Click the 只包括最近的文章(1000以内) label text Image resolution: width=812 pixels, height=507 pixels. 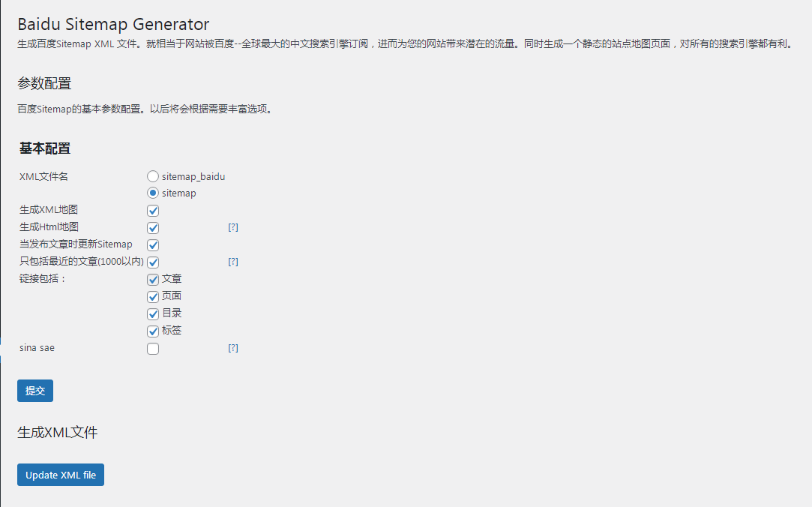point(82,262)
